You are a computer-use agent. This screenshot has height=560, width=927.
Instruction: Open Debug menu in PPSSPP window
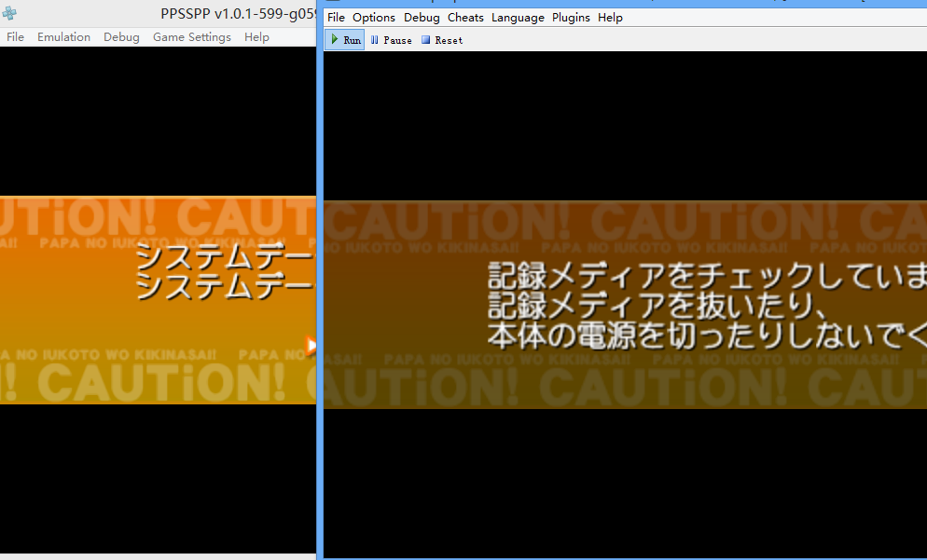[x=122, y=37]
